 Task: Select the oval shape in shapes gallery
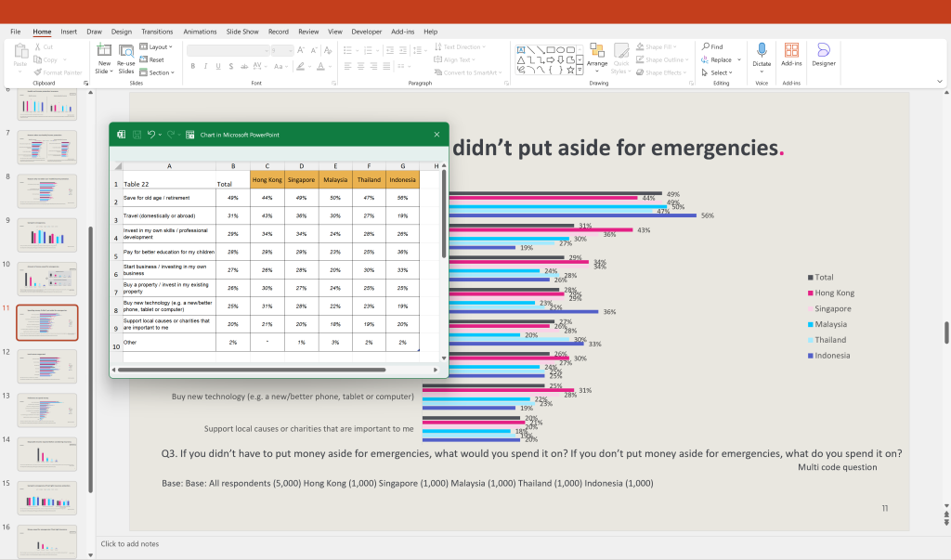(561, 50)
